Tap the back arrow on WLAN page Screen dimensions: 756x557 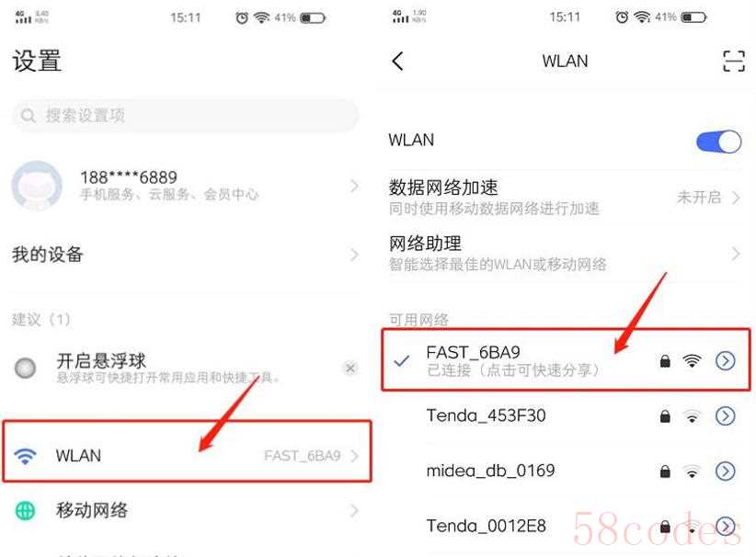pyautogui.click(x=397, y=62)
